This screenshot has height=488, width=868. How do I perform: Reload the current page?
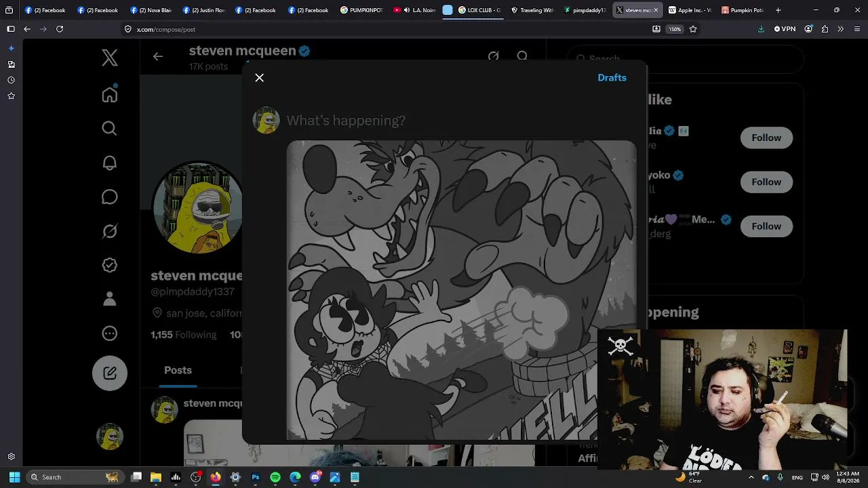point(60,29)
